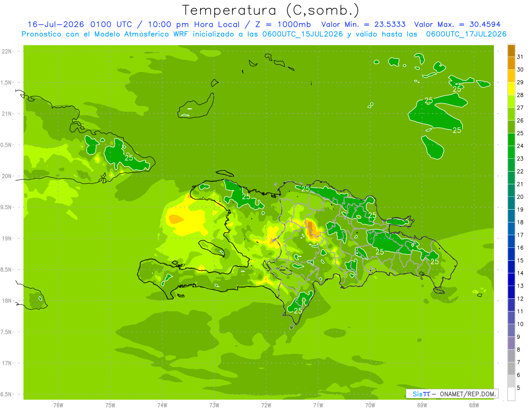Click the '20' value on the color legend

[520, 197]
